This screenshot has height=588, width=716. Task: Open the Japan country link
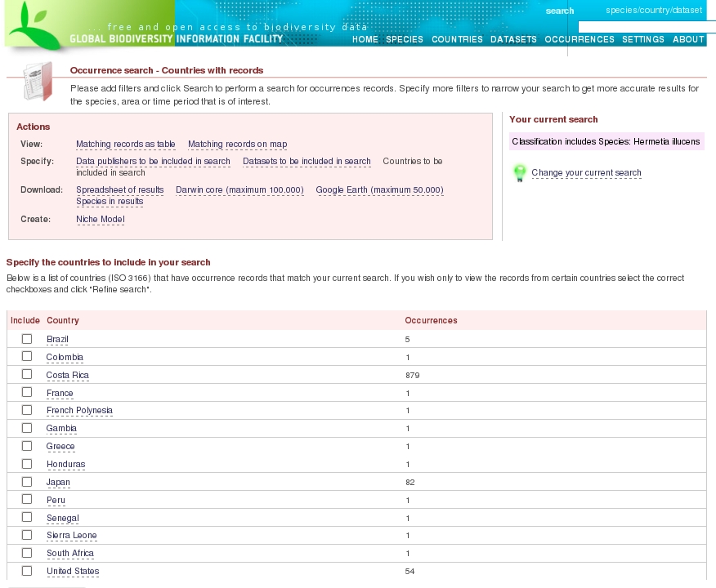(x=58, y=482)
